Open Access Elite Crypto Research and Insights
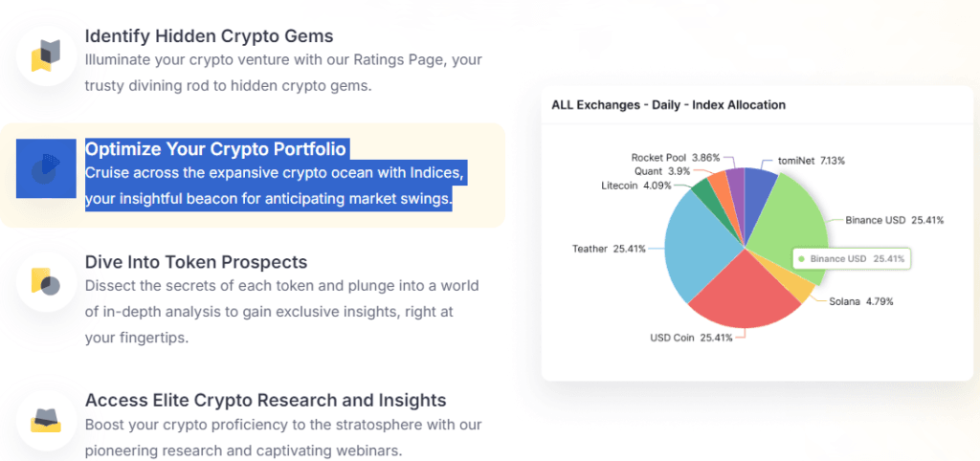Image resolution: width=980 pixels, height=461 pixels. (x=266, y=400)
